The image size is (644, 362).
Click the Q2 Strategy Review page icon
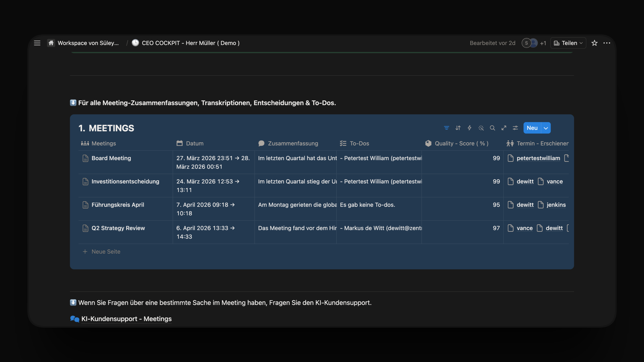pos(85,228)
